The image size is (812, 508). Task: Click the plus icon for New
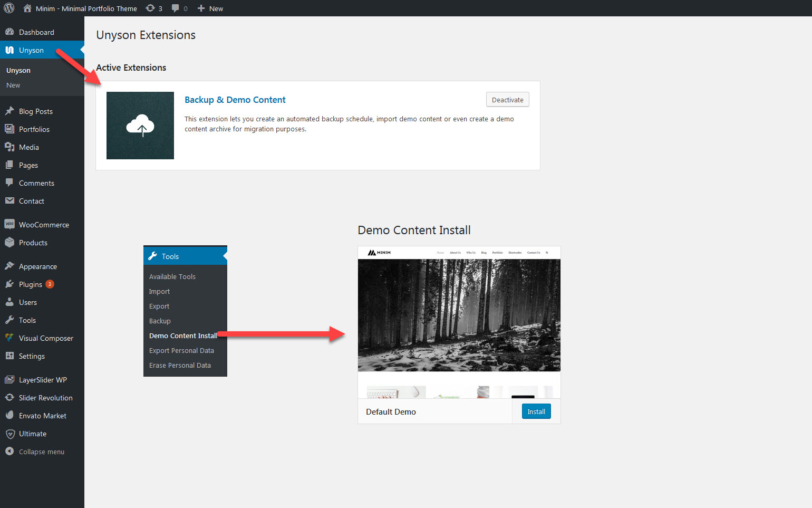(201, 8)
